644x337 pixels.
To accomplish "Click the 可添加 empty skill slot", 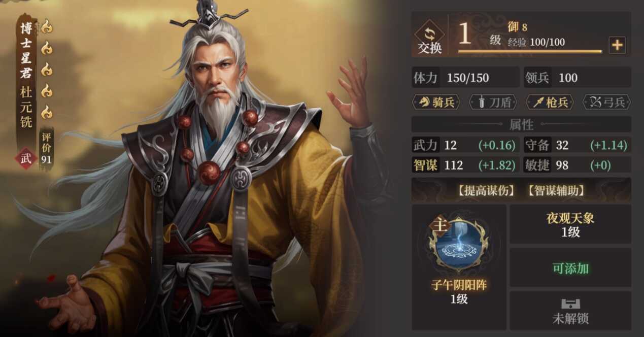I will pyautogui.click(x=570, y=268).
